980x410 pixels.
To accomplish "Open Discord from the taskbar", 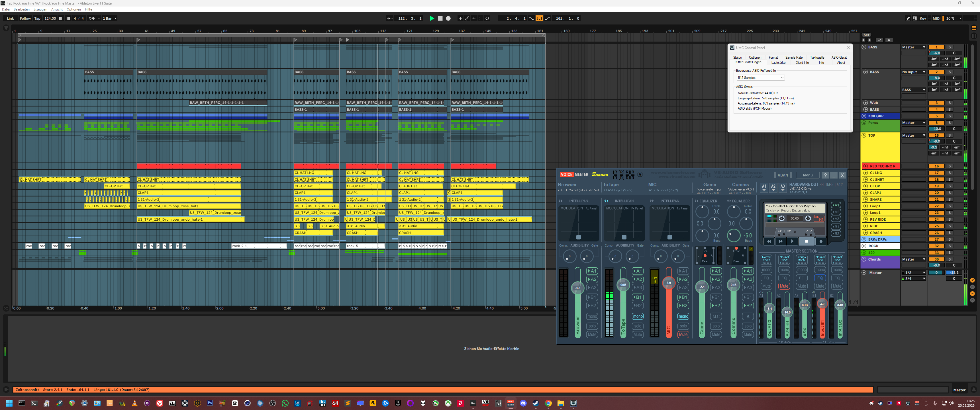I will pos(523,403).
